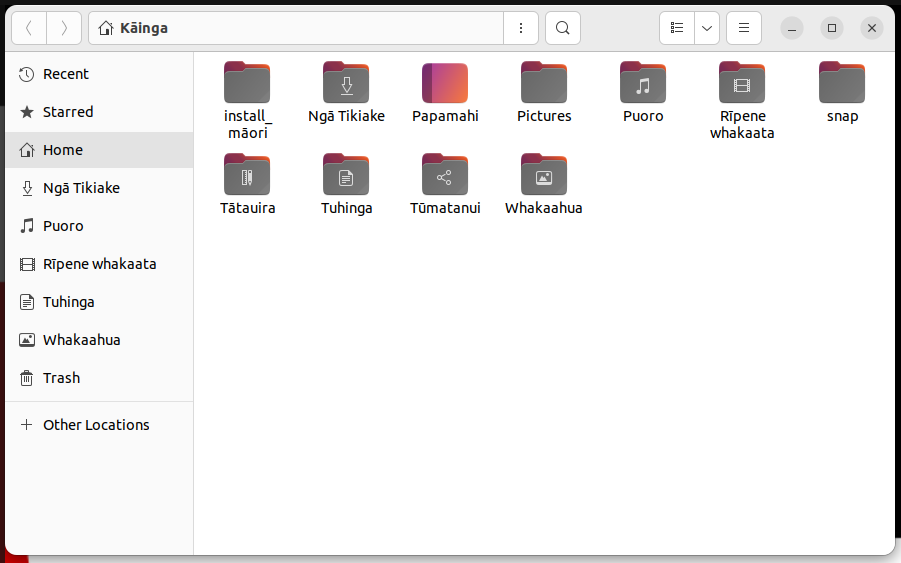Go back with the left arrow button
This screenshot has width=901, height=563.
point(29,28)
